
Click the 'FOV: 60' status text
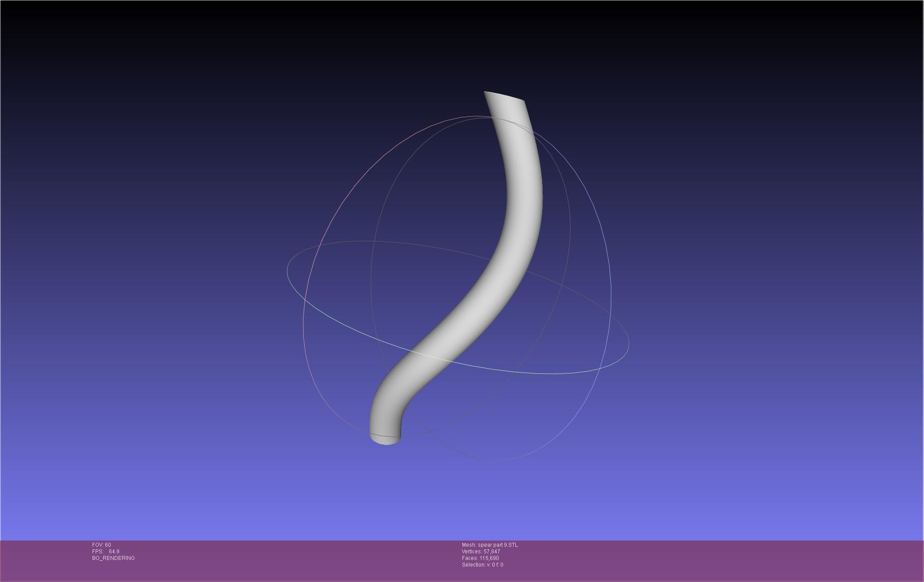coord(101,545)
